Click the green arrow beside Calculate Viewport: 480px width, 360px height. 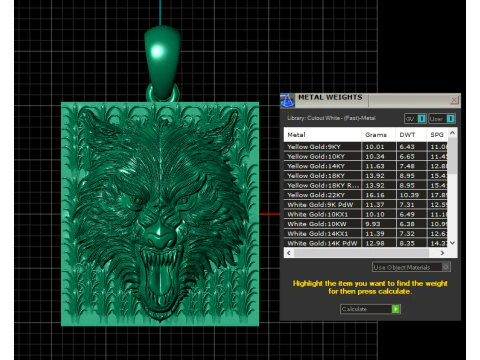pos(396,309)
